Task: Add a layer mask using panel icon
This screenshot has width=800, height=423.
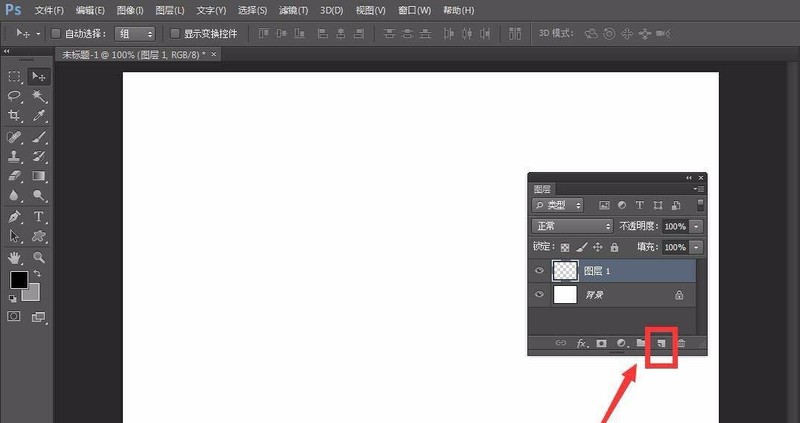Action: [x=602, y=344]
